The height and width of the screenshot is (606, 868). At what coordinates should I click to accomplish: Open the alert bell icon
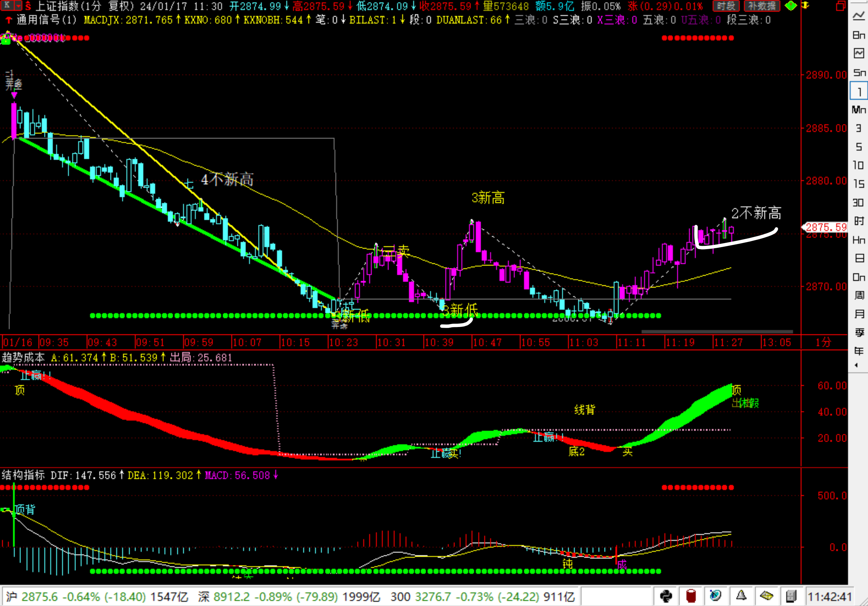click(x=741, y=596)
